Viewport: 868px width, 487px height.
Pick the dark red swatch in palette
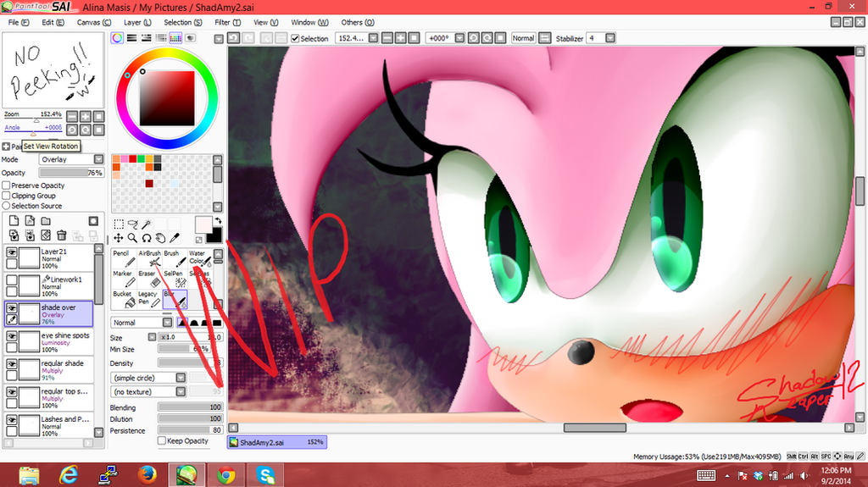[149, 183]
